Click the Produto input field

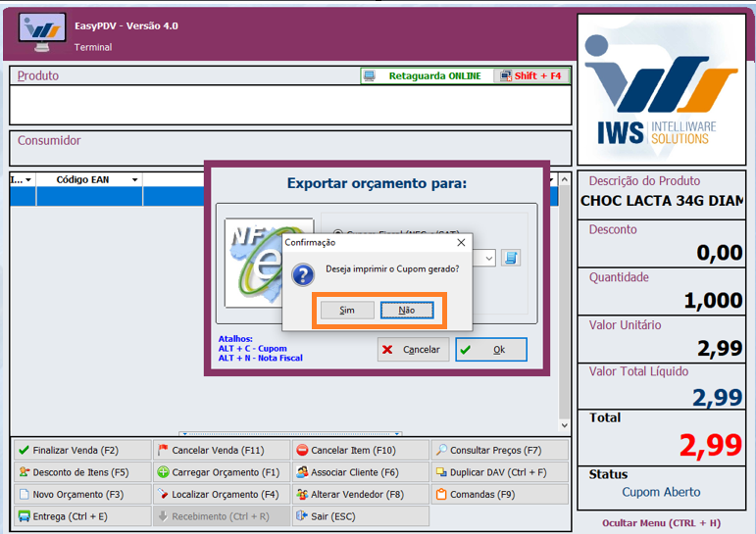coord(289,105)
